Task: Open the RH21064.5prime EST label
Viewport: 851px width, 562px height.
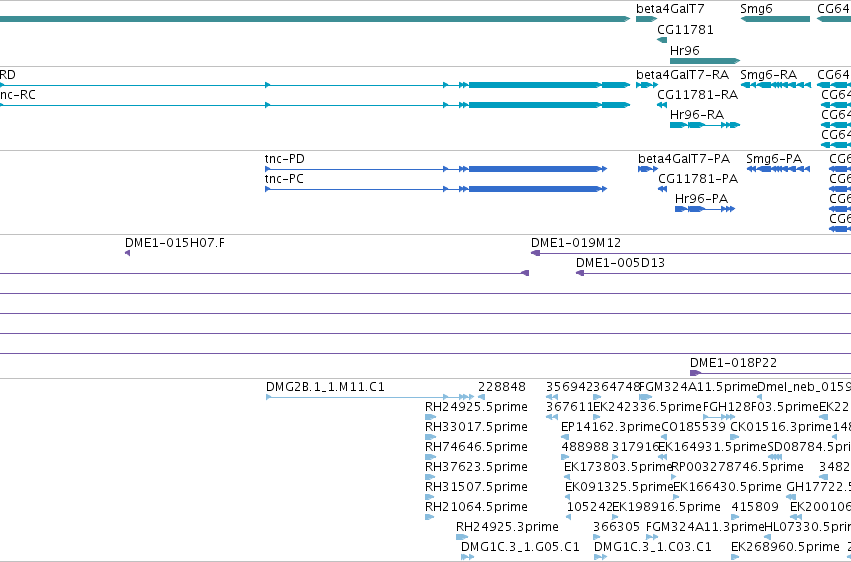Action: coord(476,508)
